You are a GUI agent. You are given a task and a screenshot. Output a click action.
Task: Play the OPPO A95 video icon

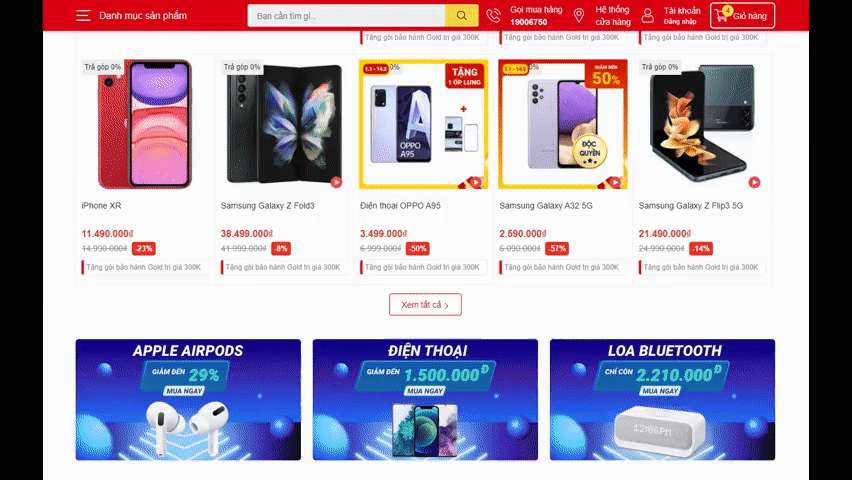[475, 183]
